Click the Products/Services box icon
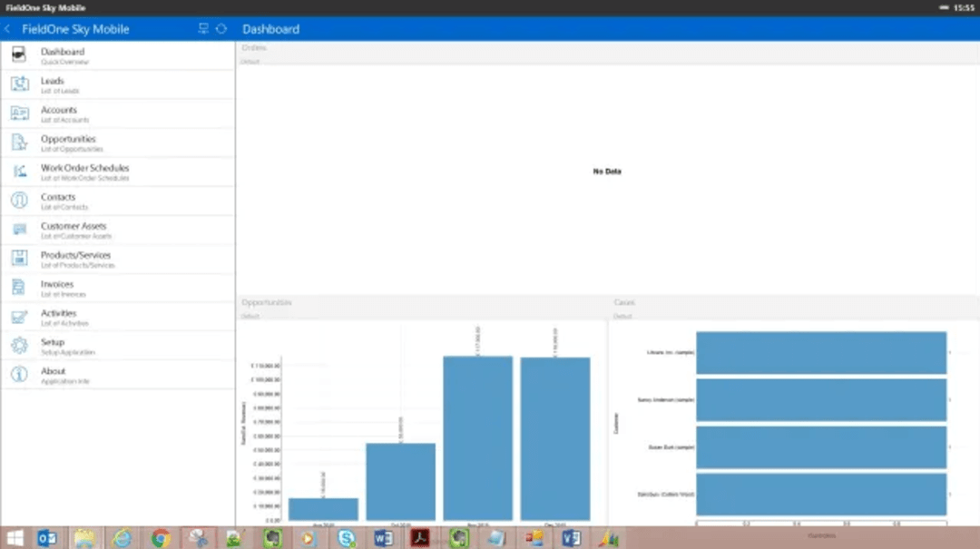 [20, 259]
